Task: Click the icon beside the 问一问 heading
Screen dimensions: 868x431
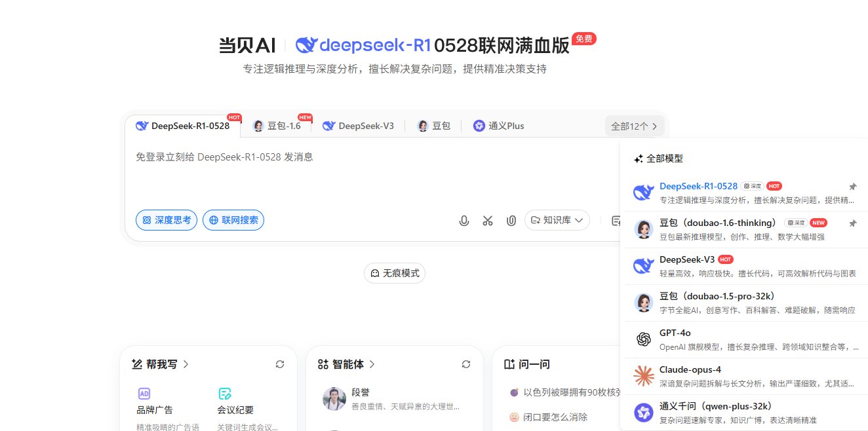Action: [509, 364]
